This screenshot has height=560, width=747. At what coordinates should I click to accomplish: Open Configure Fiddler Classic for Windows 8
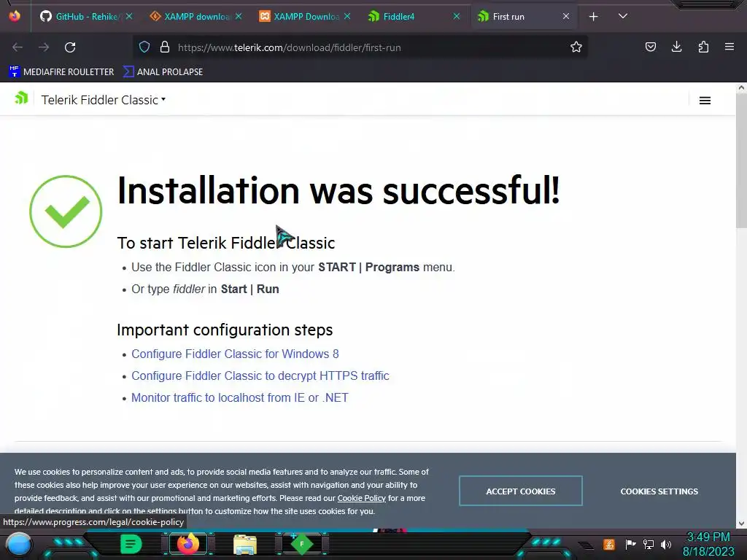[x=235, y=354]
